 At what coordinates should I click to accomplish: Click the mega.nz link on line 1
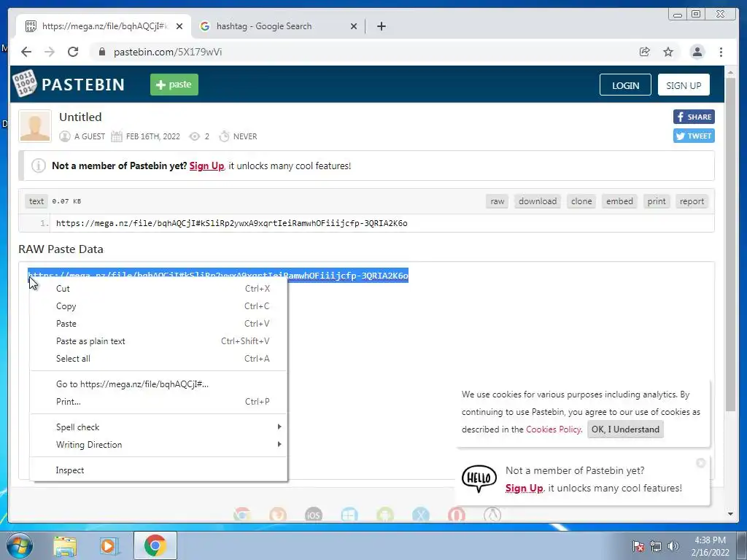pyautogui.click(x=231, y=223)
